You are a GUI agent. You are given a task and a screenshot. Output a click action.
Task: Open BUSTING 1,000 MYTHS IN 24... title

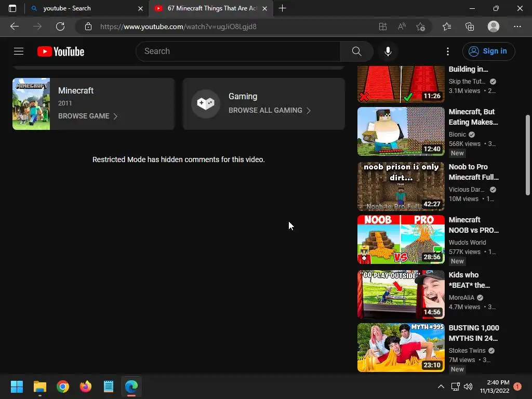click(474, 333)
